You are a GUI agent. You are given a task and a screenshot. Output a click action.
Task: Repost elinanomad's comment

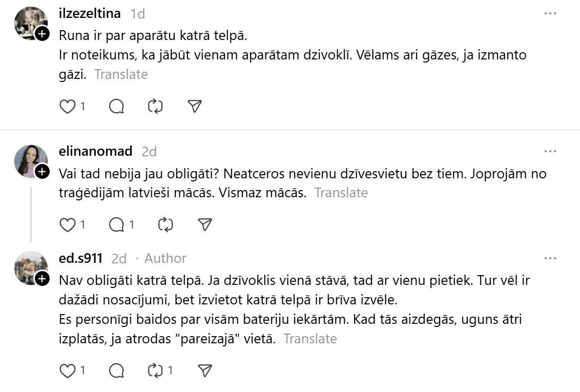pyautogui.click(x=165, y=224)
